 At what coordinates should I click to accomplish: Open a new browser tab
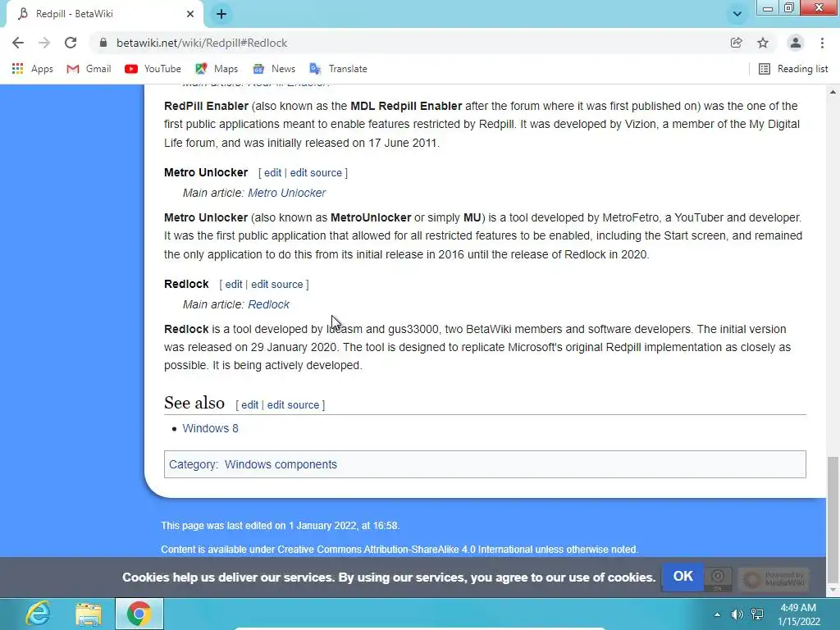[x=221, y=14]
